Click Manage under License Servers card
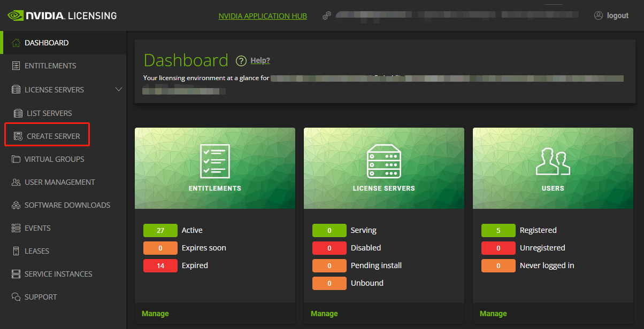 pos(324,314)
